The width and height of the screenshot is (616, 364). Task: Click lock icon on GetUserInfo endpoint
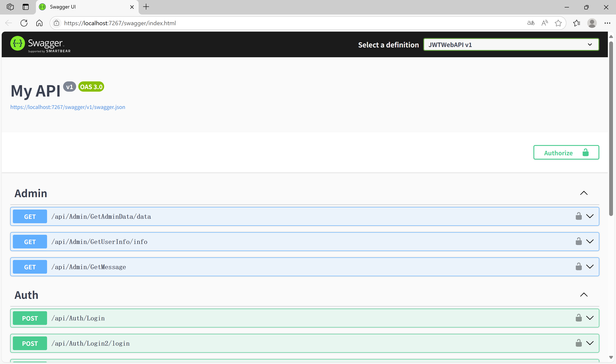pyautogui.click(x=578, y=241)
